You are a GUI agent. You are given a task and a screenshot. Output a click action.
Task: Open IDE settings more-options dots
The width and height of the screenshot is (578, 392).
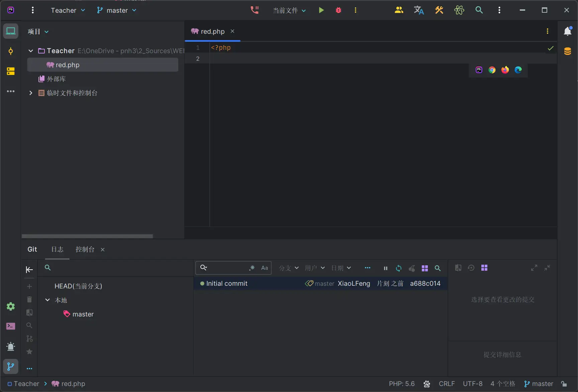click(499, 10)
